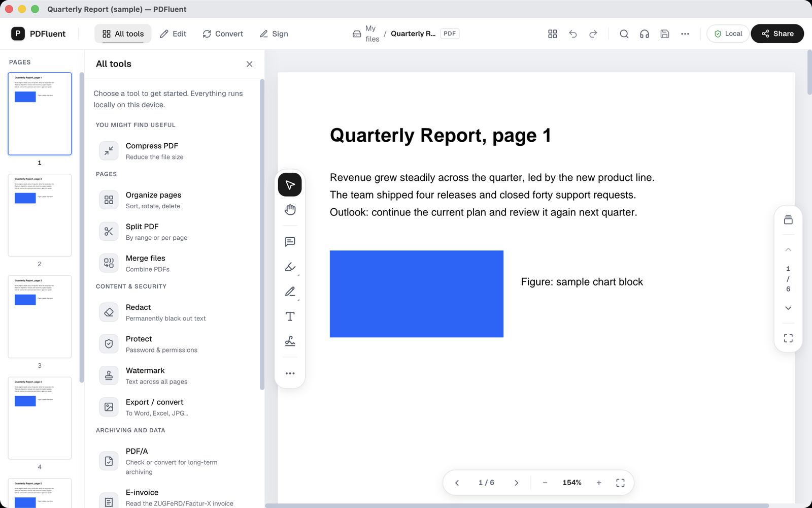Select the comment annotation tool
The height and width of the screenshot is (508, 812).
pyautogui.click(x=290, y=242)
